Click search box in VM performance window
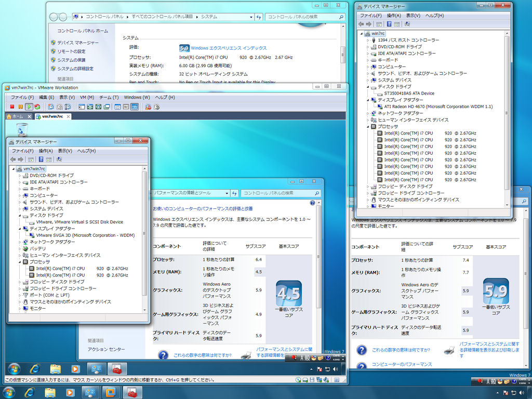The image size is (532, 399). 281,193
